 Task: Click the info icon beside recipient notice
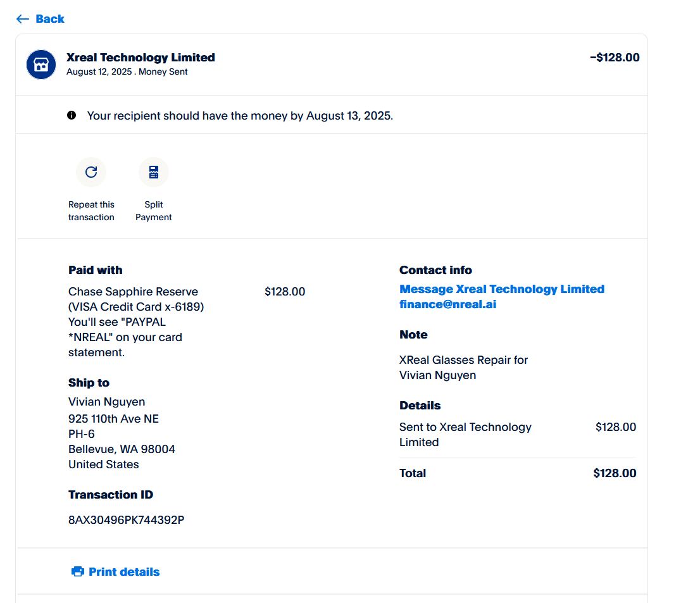(72, 115)
